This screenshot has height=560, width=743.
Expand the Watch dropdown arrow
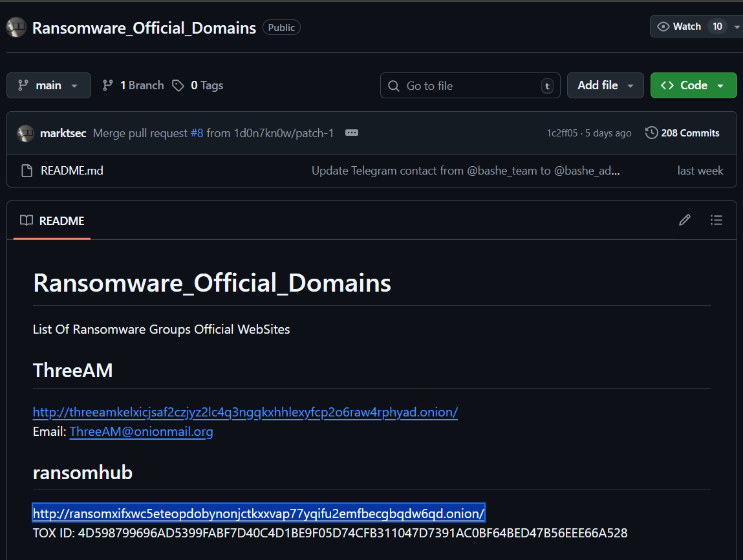click(x=737, y=27)
